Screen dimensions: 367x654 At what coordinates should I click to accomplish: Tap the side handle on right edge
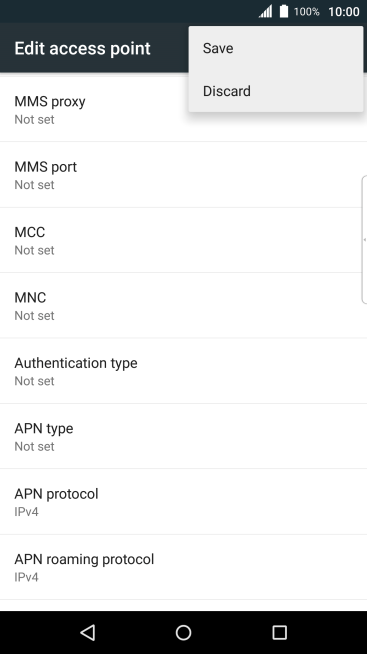[364, 239]
